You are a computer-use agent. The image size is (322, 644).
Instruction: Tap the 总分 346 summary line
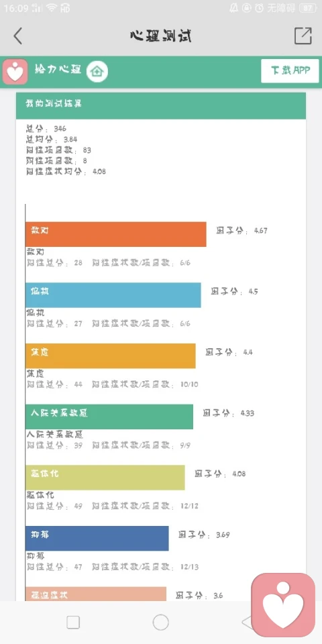[46, 129]
